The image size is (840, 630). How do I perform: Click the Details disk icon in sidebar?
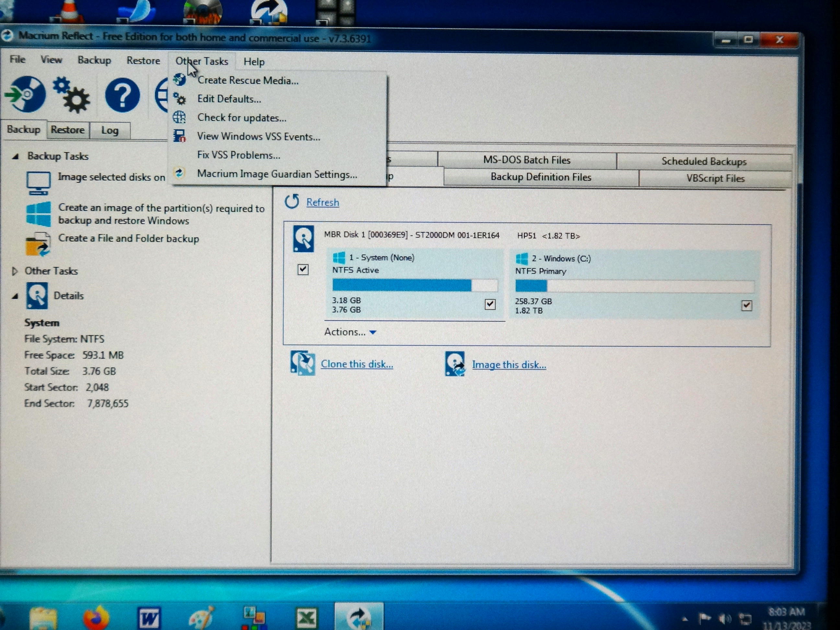tap(37, 296)
